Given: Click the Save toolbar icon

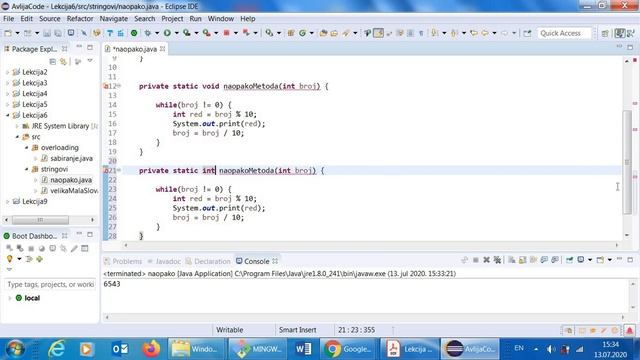Looking at the screenshot, I should click(x=47, y=33).
